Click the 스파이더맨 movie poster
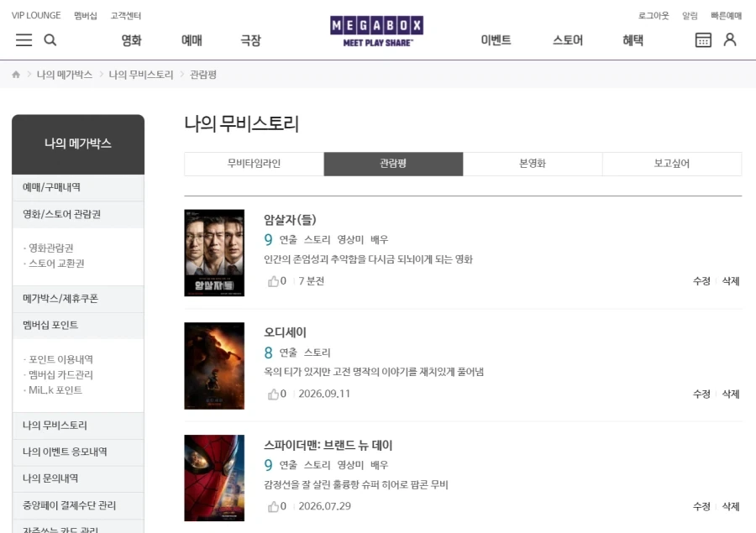 pyautogui.click(x=214, y=478)
